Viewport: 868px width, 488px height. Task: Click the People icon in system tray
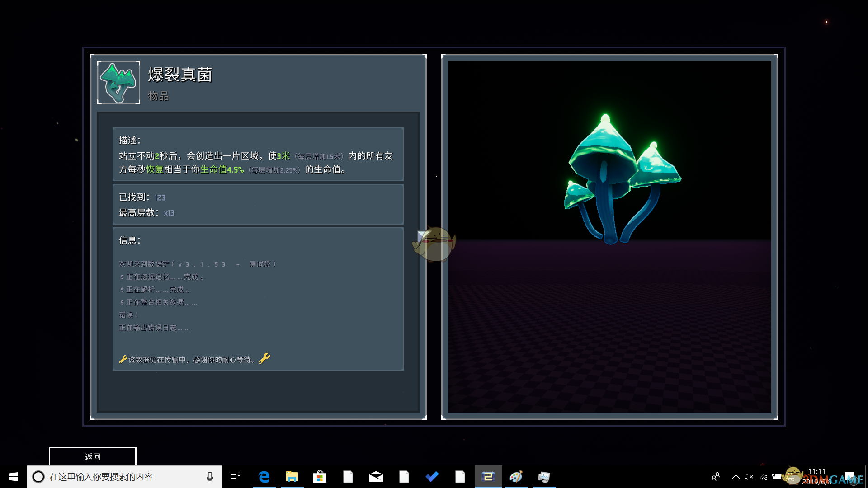click(716, 477)
